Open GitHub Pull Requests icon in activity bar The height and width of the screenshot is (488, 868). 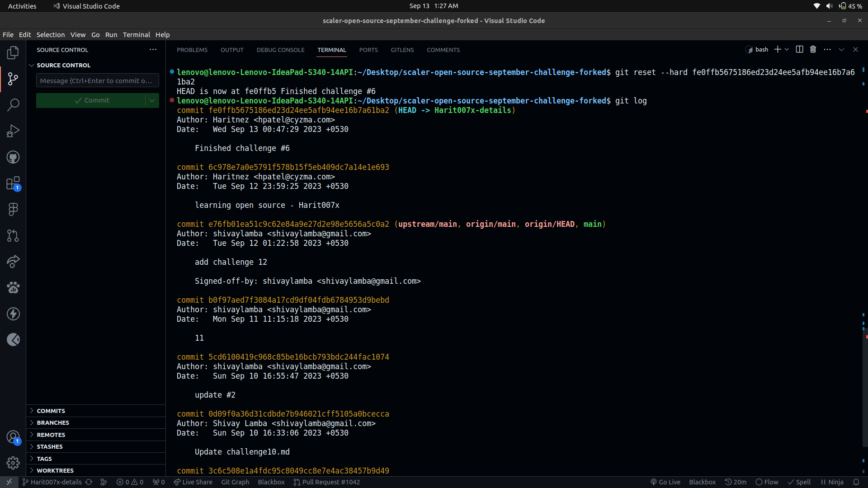(13, 235)
